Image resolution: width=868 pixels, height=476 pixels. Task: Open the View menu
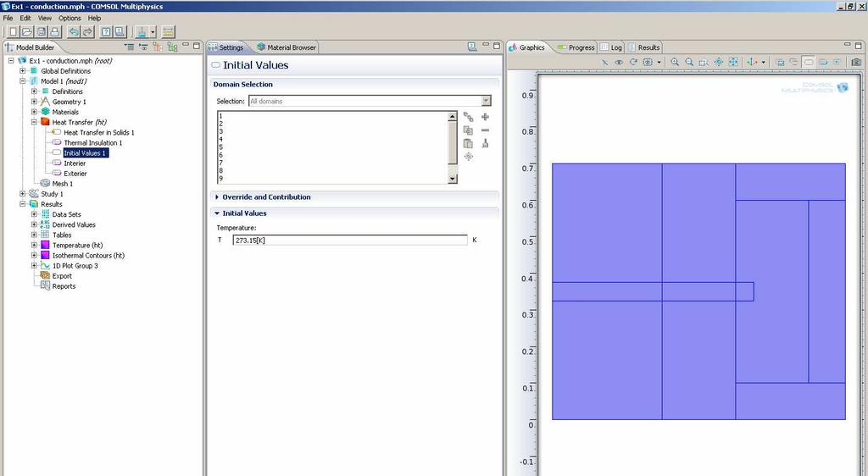pyautogui.click(x=45, y=18)
